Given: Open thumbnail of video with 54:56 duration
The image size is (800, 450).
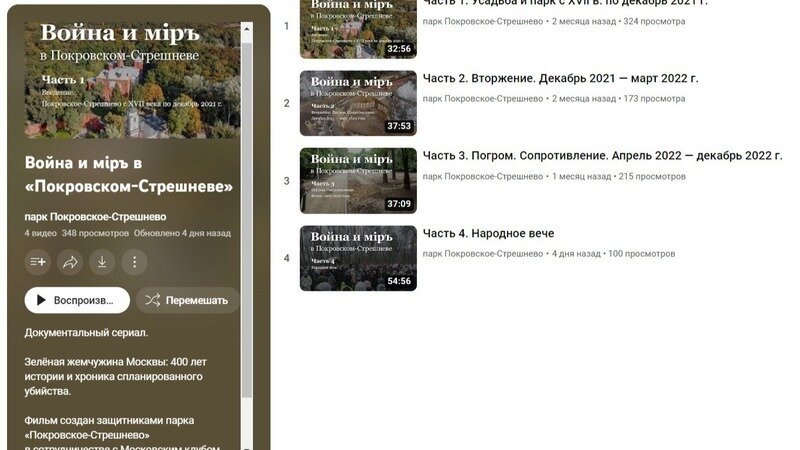Looking at the screenshot, I should coord(358,258).
